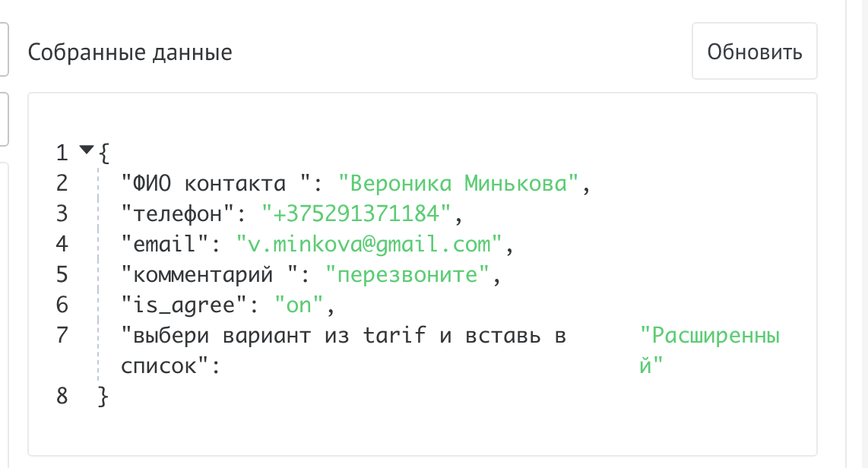This screenshot has width=868, height=468.
Task: Select the "Вероника Минькова" value
Action: [x=459, y=183]
